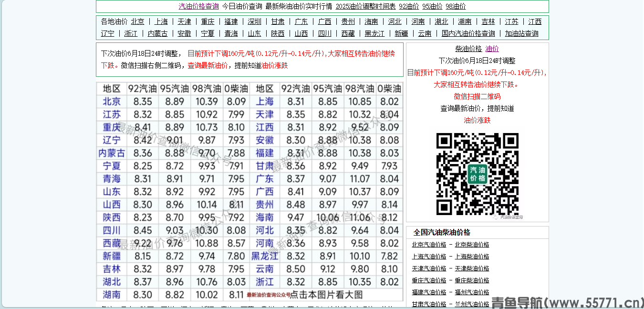Viewport: 644px width, 309px height.
Task: Select 黑龙江 in the region navigation links
Action: [x=374, y=33]
